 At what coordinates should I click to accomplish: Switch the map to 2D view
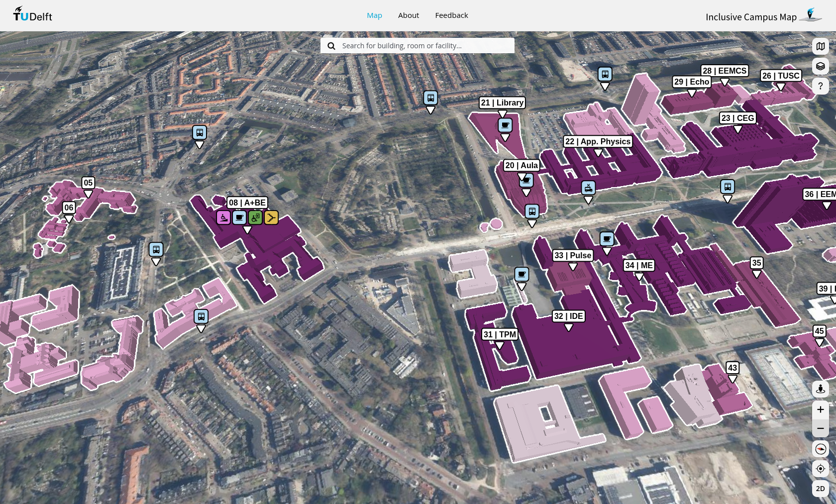click(x=820, y=489)
